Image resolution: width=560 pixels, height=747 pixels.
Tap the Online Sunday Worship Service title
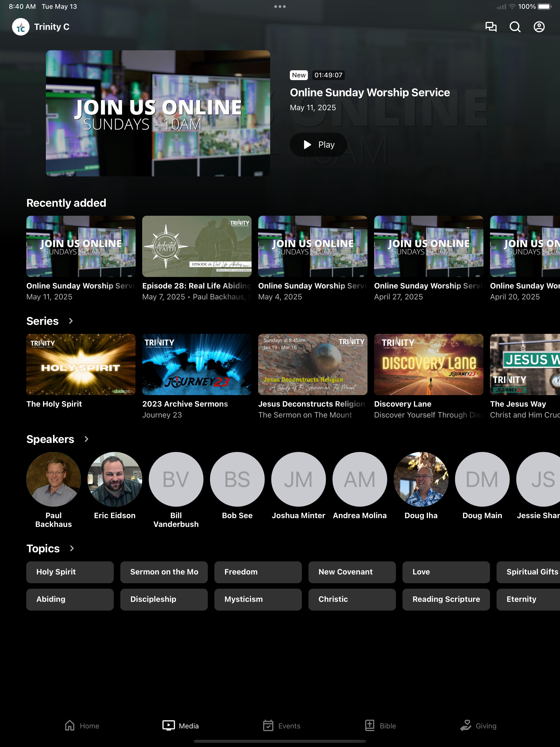[370, 92]
